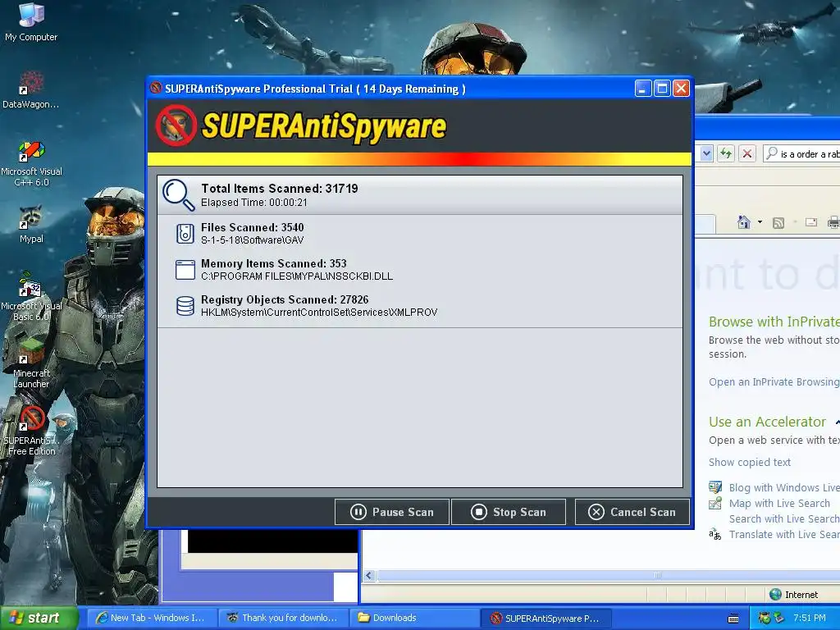Click Memory Items Scanned: 353 text
Viewport: 840px width, 630px height.
274,263
